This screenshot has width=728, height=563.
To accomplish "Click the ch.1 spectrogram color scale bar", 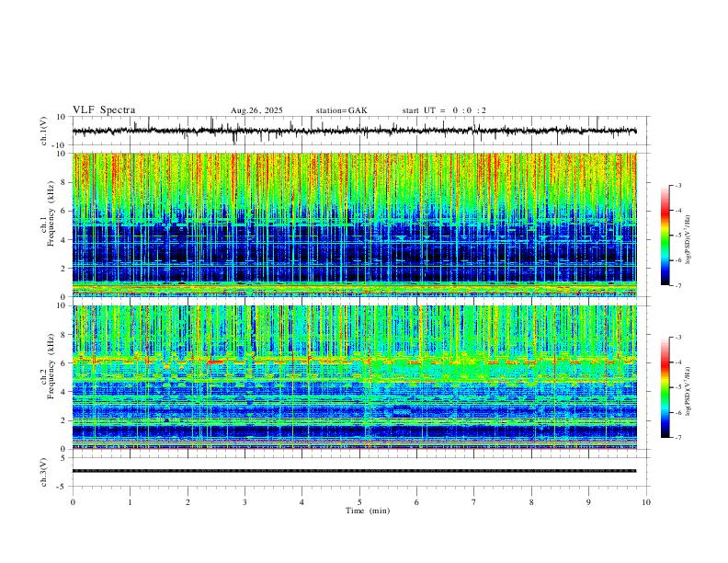I will (665, 236).
